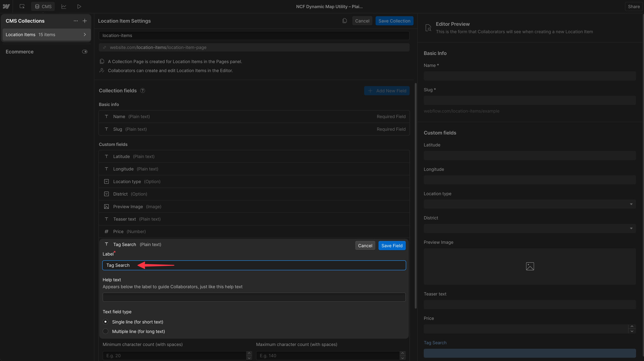This screenshot has width=644, height=361.
Task: Open the Webflow logo menu
Action: [x=6, y=6]
